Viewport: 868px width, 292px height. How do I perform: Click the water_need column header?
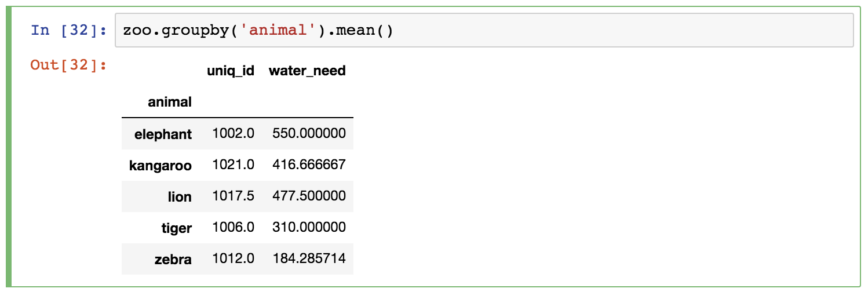pos(307,71)
